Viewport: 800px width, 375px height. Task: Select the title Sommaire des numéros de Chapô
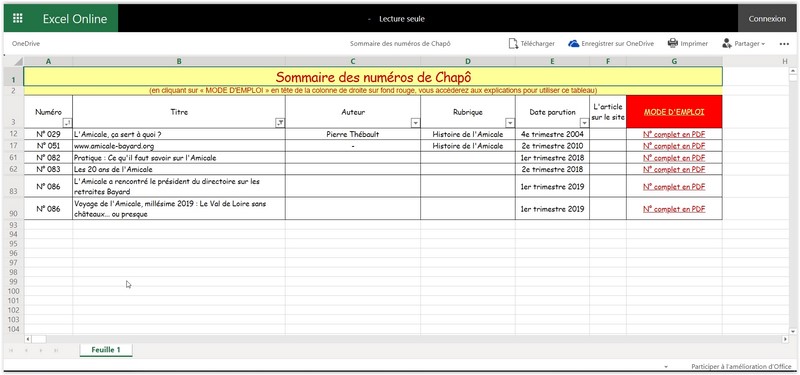(373, 77)
